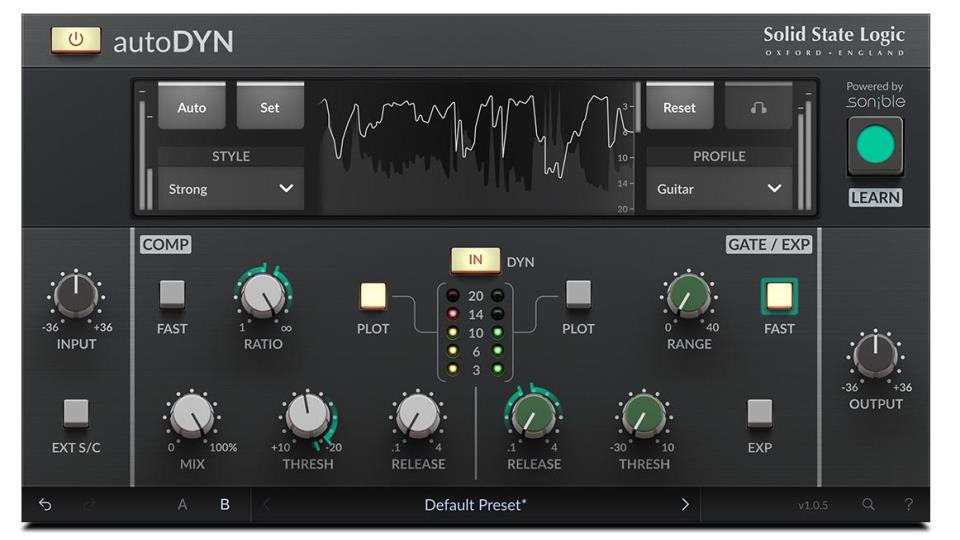
Task: Toggle the compressor PLOT switch
Action: point(373,296)
